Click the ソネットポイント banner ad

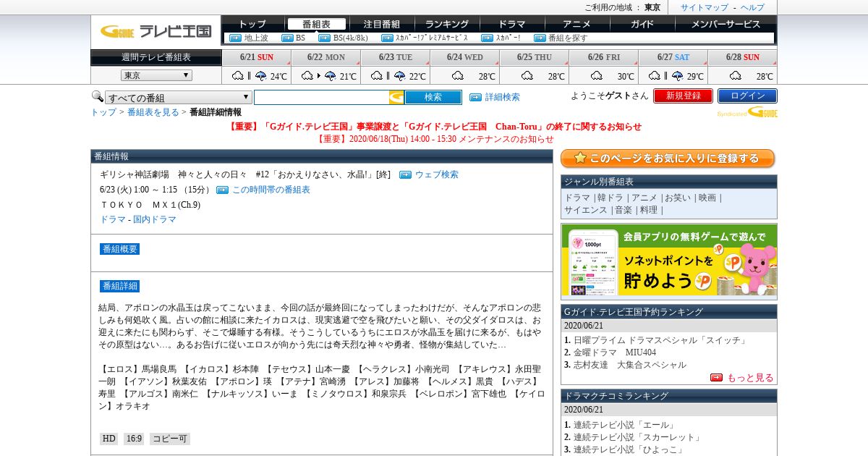coord(669,261)
